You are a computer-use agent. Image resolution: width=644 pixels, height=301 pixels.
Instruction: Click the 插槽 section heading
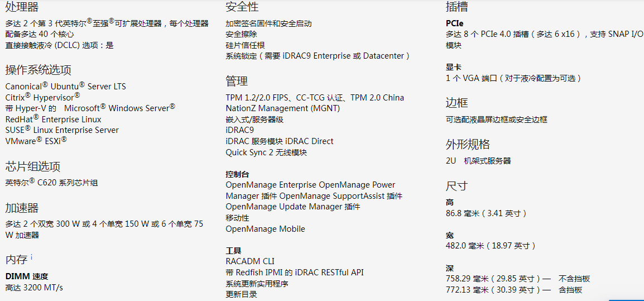tap(456, 7)
